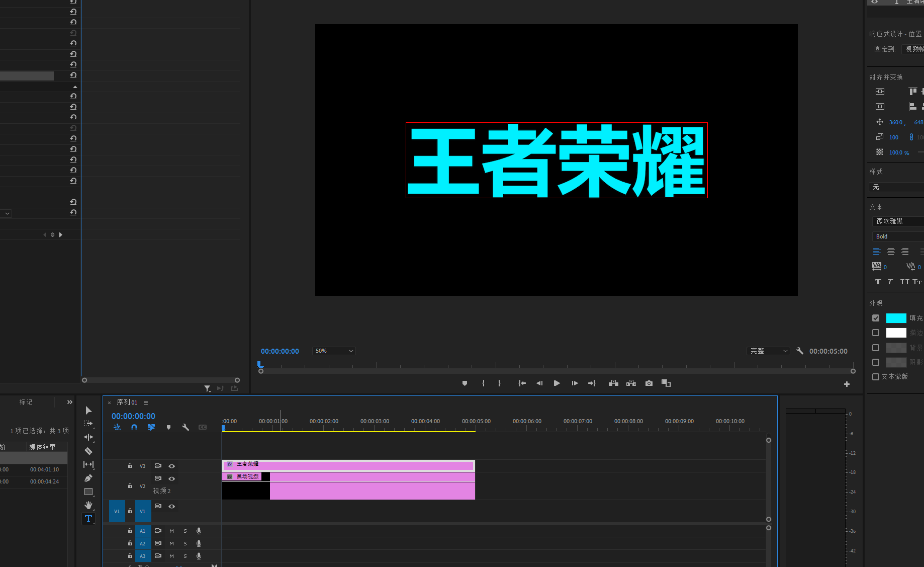Select the Razor tool in the toolbar

point(88,451)
